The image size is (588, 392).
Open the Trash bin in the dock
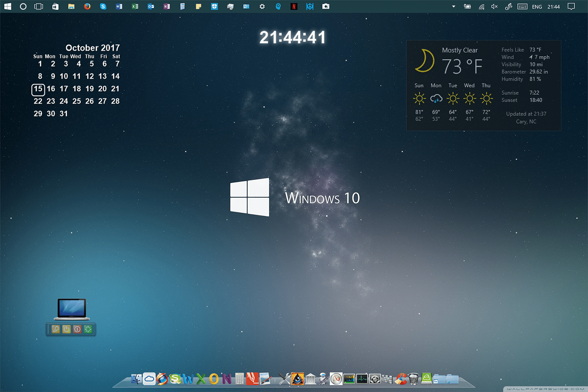tap(413, 379)
